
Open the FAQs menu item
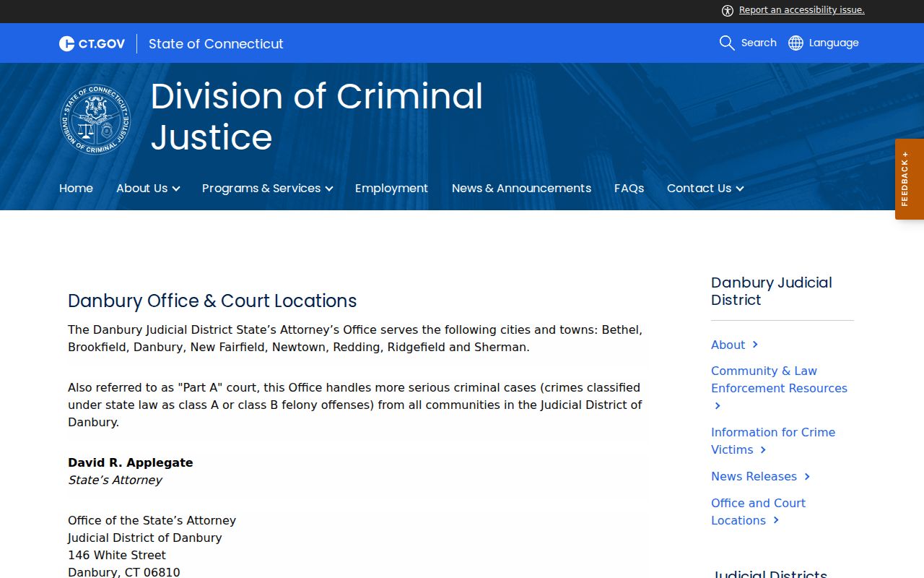click(x=629, y=188)
